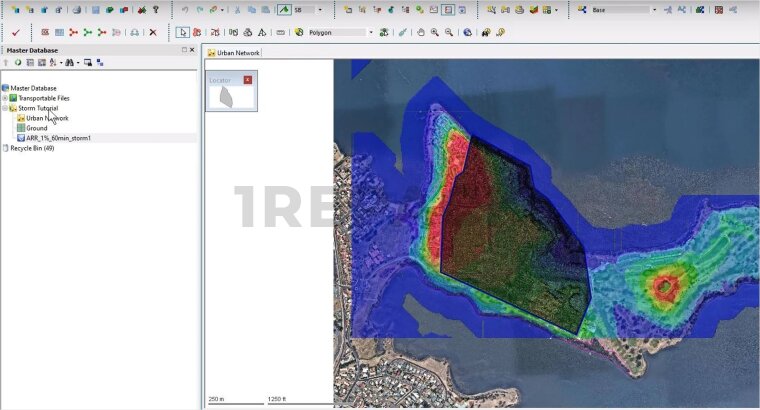Click the Print icon in toolbar
760x410 pixels.
(76, 10)
